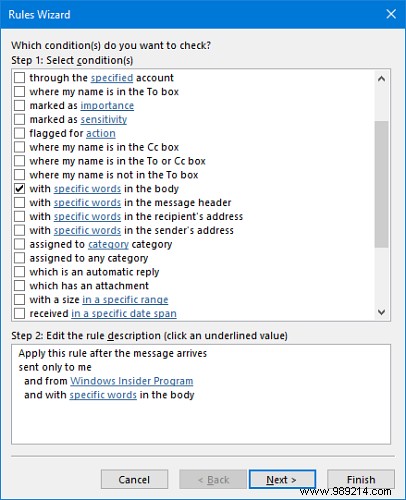Screen dimensions: 406x500
Task: Open 'in a specific date span' link
Action: click(x=124, y=314)
